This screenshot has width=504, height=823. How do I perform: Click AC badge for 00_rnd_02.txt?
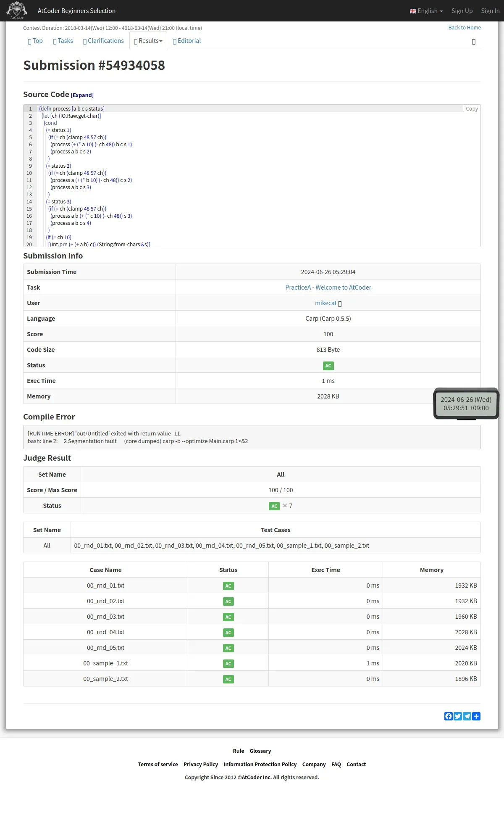click(228, 601)
